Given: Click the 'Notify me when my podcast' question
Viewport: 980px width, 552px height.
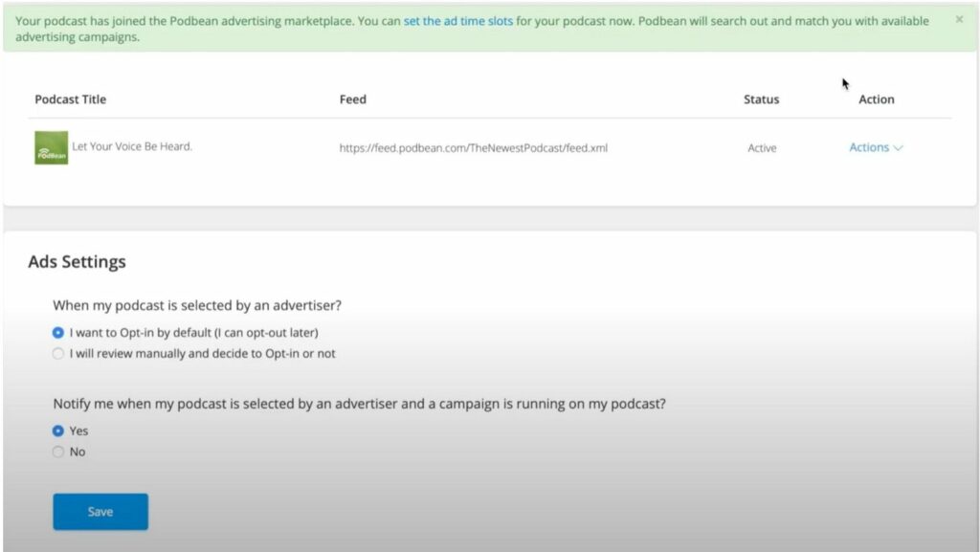Looking at the screenshot, I should tap(360, 404).
